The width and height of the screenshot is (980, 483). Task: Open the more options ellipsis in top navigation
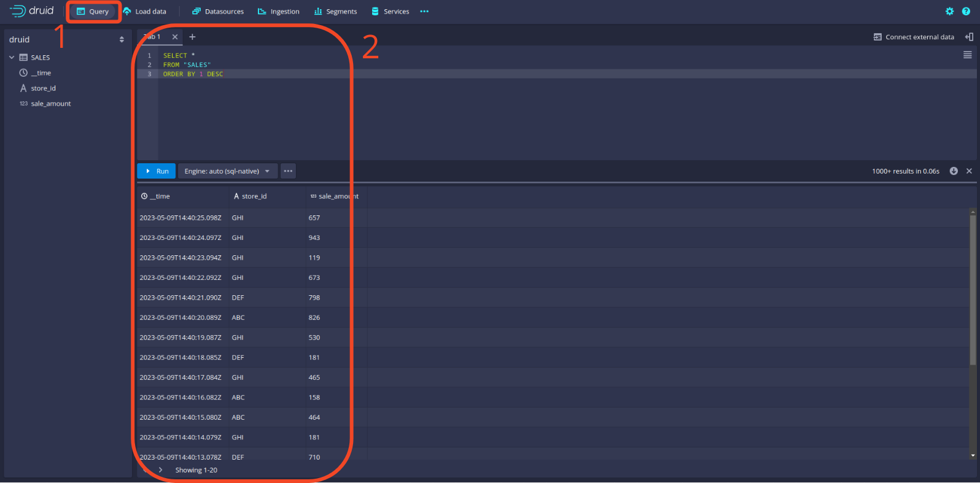click(x=424, y=12)
